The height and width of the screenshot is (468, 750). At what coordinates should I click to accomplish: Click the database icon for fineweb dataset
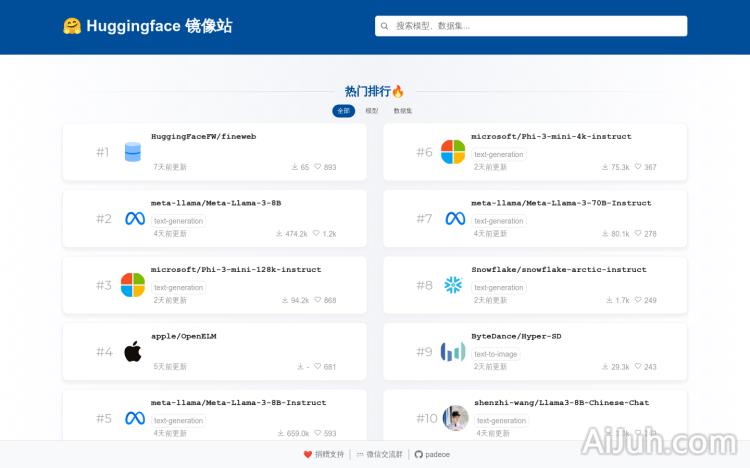pos(133,152)
